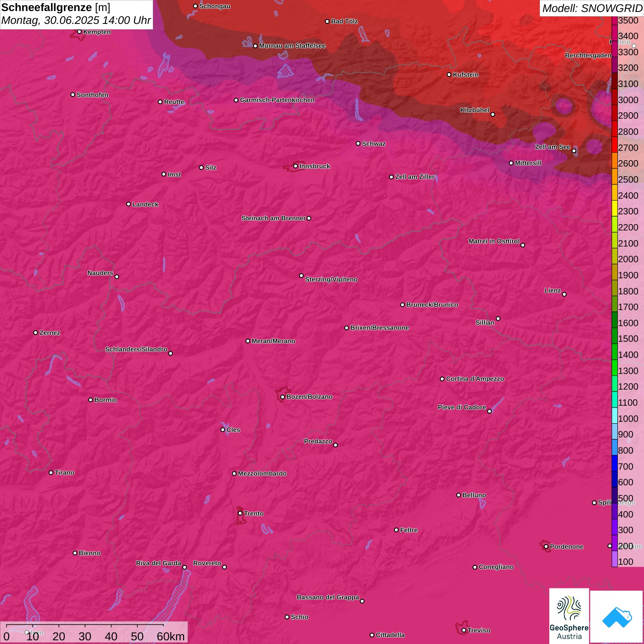The image size is (644, 644).
Task: Click the Conegliano label
Action: [496, 567]
